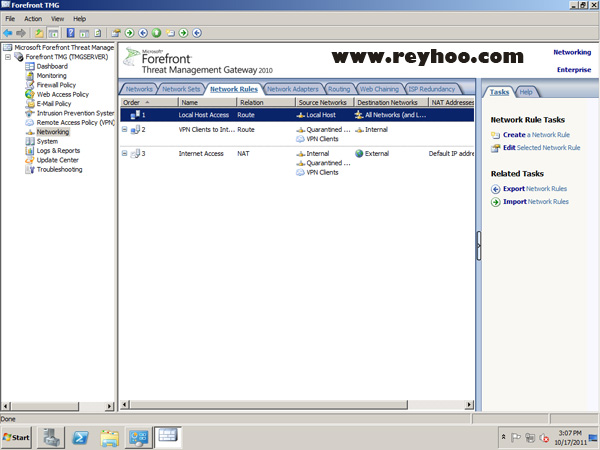This screenshot has width=600, height=450.
Task: Click the Edit Selected Rule toolbar icon
Action: pyautogui.click(x=116, y=33)
